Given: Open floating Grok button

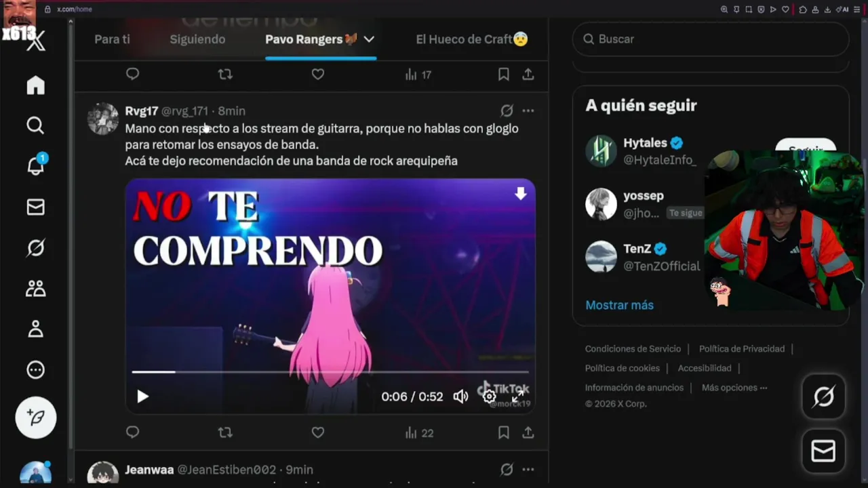Looking at the screenshot, I should click(x=823, y=396).
